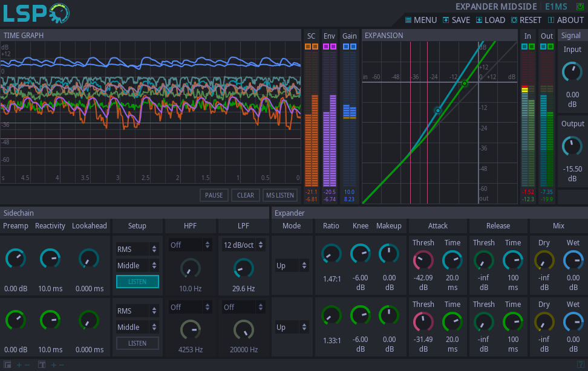Image resolution: width=588 pixels, height=371 pixels.
Task: Toggle the cyan Out meter square
Action: coord(543,47)
